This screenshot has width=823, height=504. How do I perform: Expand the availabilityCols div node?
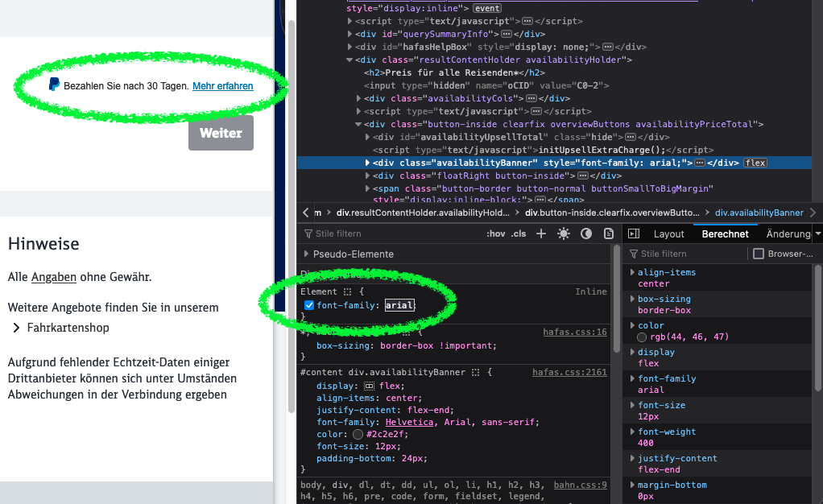point(358,98)
